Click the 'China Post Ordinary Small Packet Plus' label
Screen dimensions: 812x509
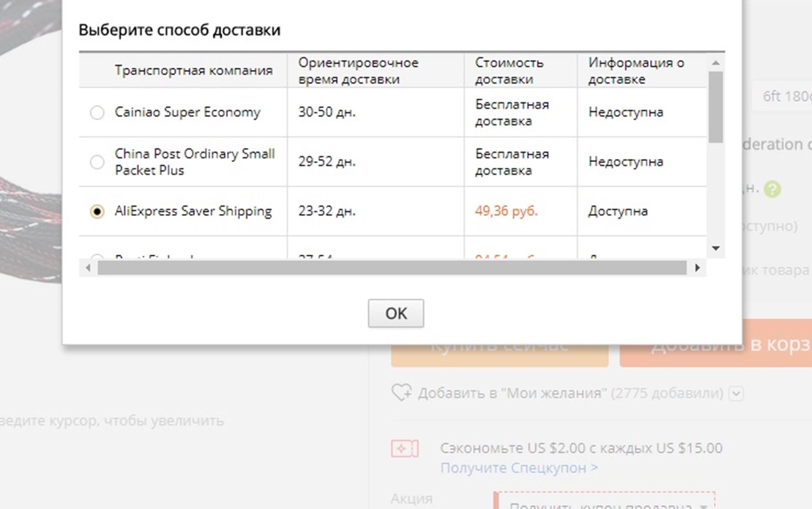[x=195, y=162]
